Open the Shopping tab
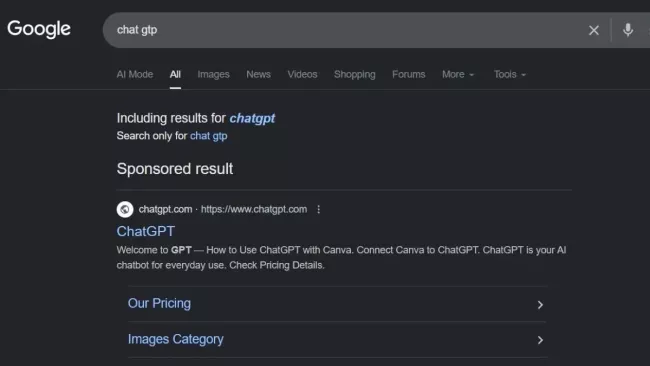Image resolution: width=650 pixels, height=366 pixels. point(354,74)
